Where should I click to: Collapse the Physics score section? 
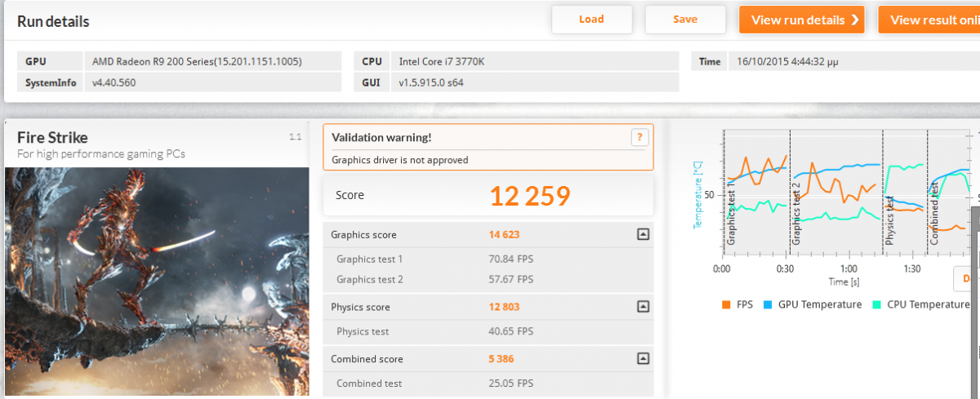[x=643, y=307]
